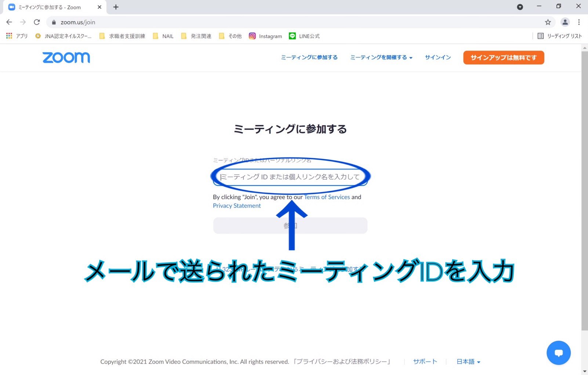Click the サインアップは無料です button

pyautogui.click(x=504, y=58)
